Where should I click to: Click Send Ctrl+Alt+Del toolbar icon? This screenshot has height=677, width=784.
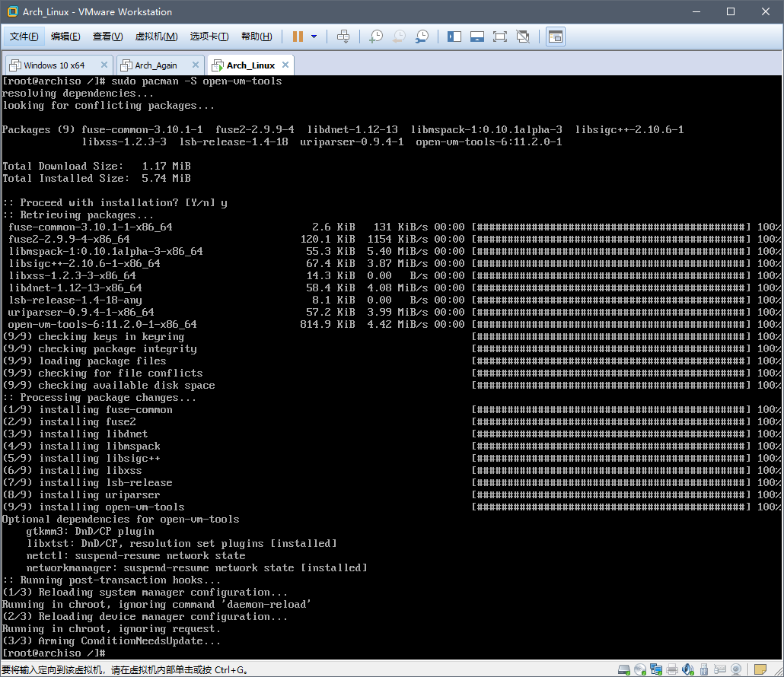coord(343,37)
